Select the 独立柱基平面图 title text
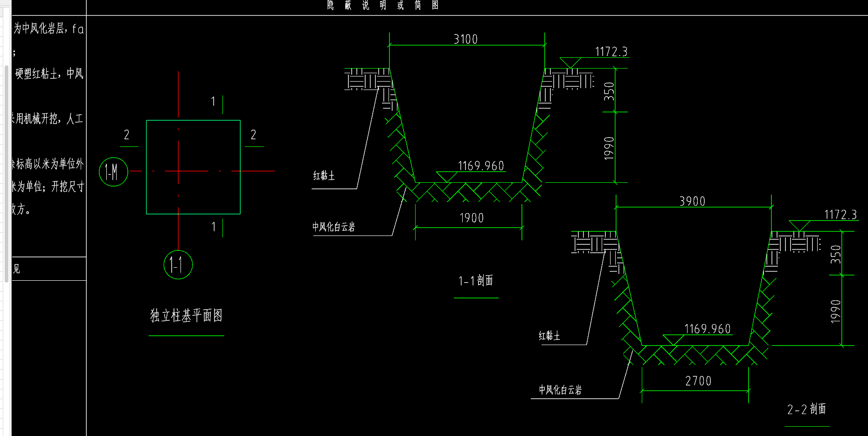Screen dimensions: 868x436 [x=186, y=316]
